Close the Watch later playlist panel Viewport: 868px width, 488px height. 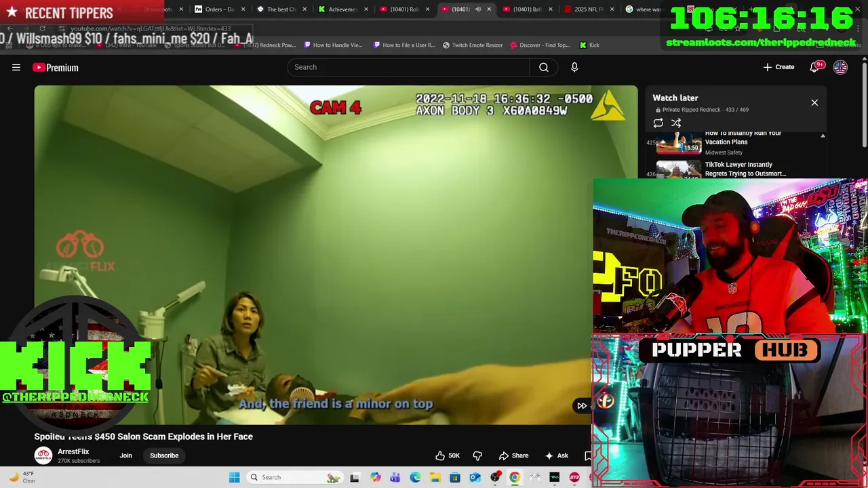click(x=814, y=102)
